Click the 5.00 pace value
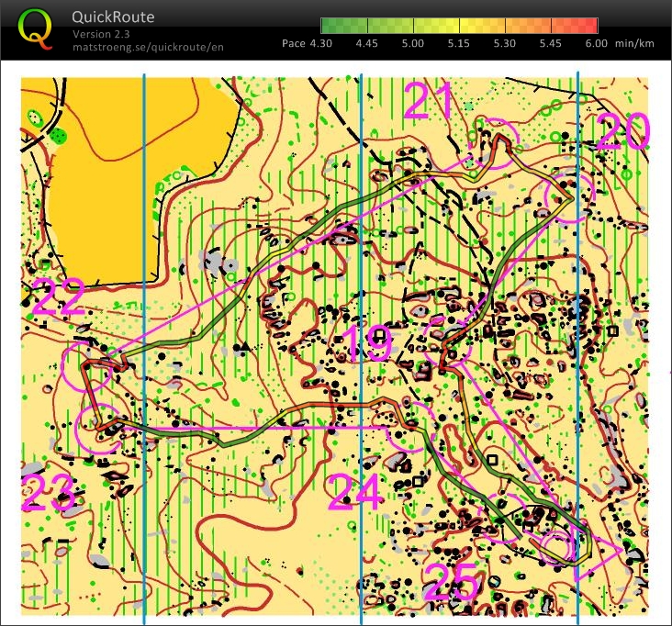Viewport: 672px width, 626px height. click(x=413, y=43)
